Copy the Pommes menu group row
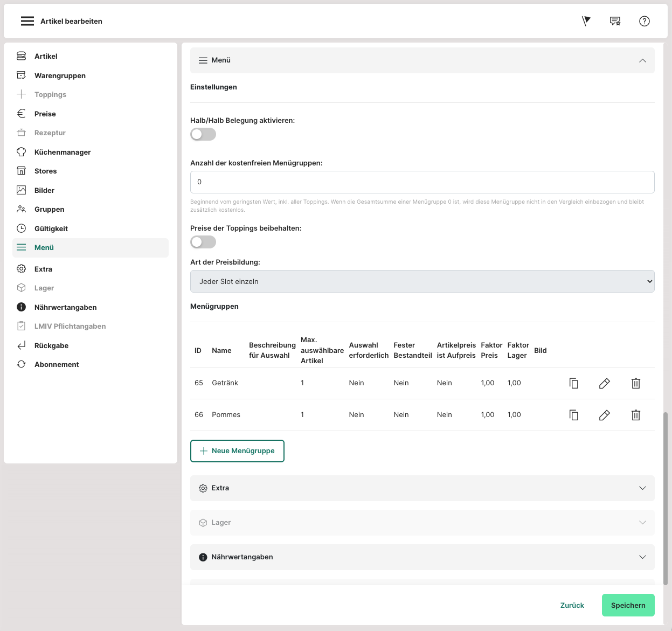Viewport: 672px width, 631px height. (574, 415)
